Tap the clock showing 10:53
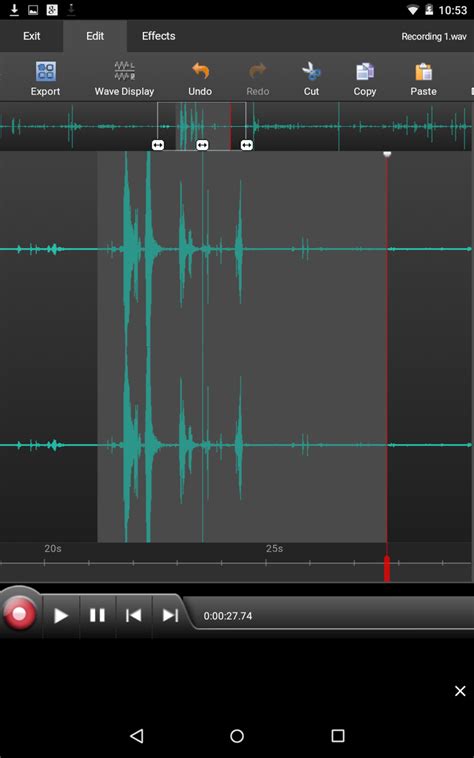The width and height of the screenshot is (474, 758). (453, 10)
